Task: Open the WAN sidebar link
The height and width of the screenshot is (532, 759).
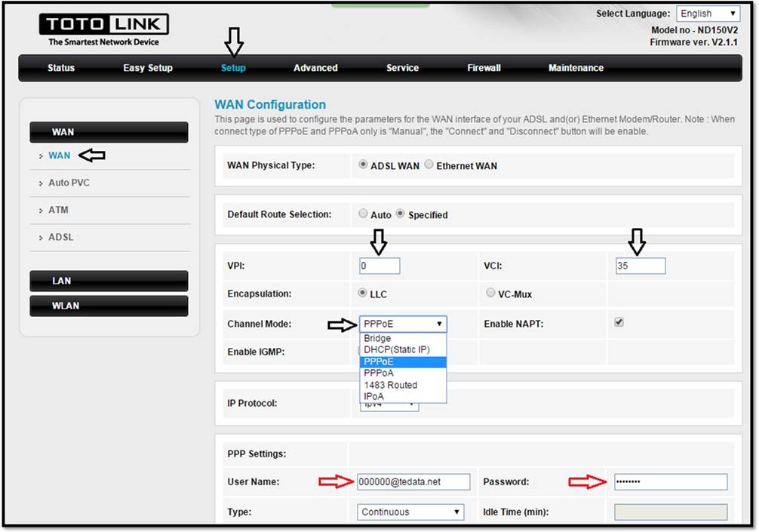Action: 59,155
